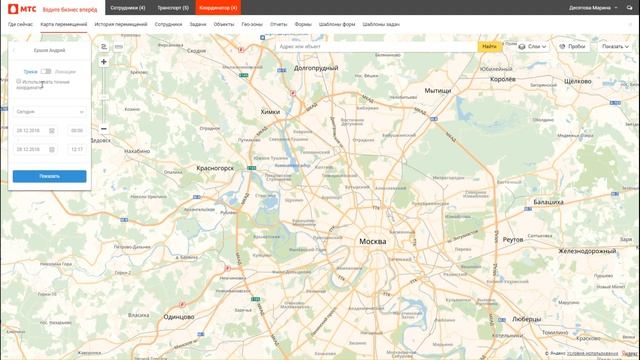Select the route tool icon on map
The image size is (640, 360).
tap(104, 47)
